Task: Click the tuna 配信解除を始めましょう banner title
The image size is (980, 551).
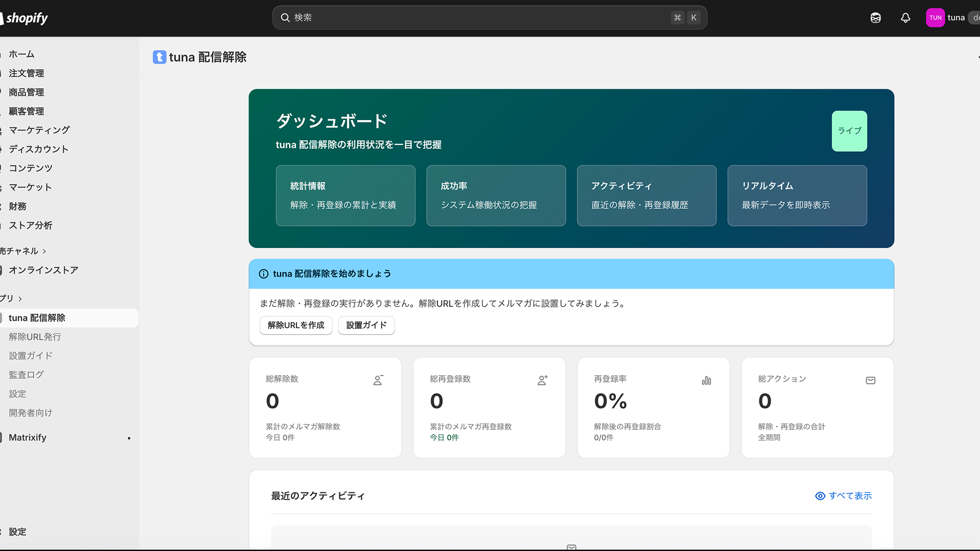Action: click(332, 274)
